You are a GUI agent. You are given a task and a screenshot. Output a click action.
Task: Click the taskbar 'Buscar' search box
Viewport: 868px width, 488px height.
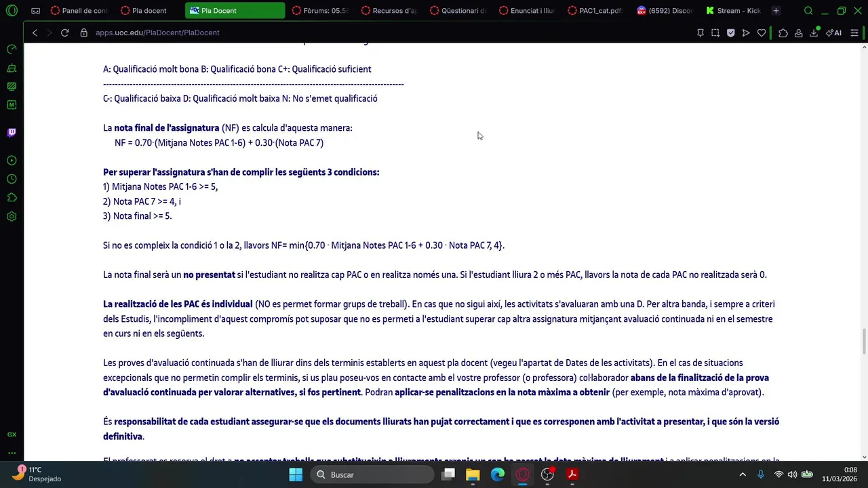[372, 474]
